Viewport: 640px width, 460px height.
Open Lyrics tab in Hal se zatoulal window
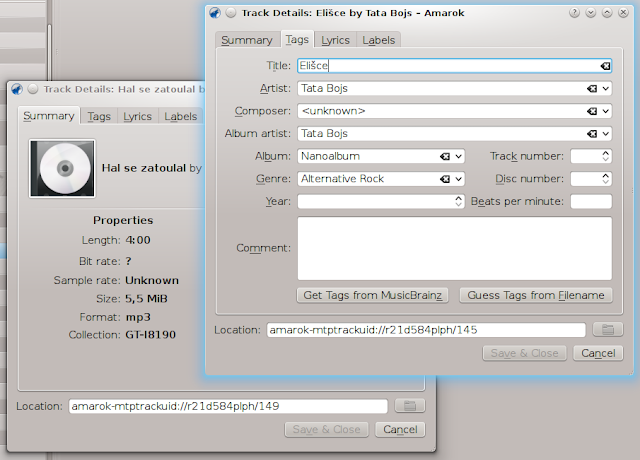[138, 116]
